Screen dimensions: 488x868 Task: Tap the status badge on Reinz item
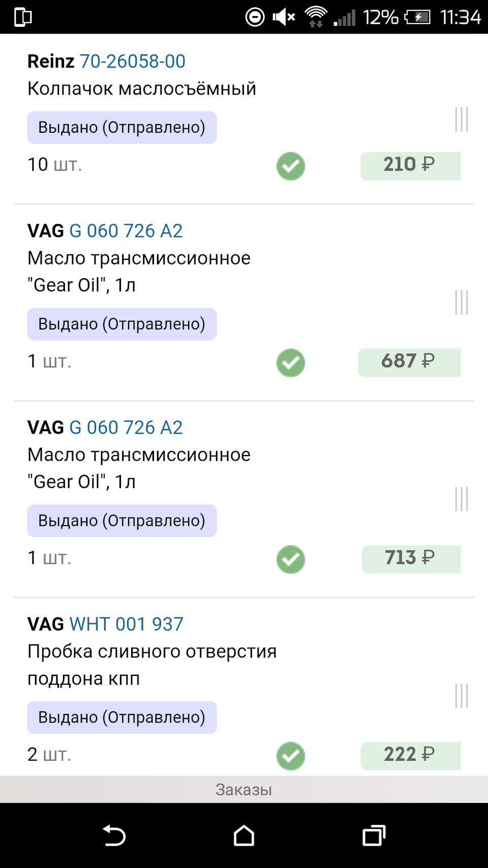pos(122,127)
